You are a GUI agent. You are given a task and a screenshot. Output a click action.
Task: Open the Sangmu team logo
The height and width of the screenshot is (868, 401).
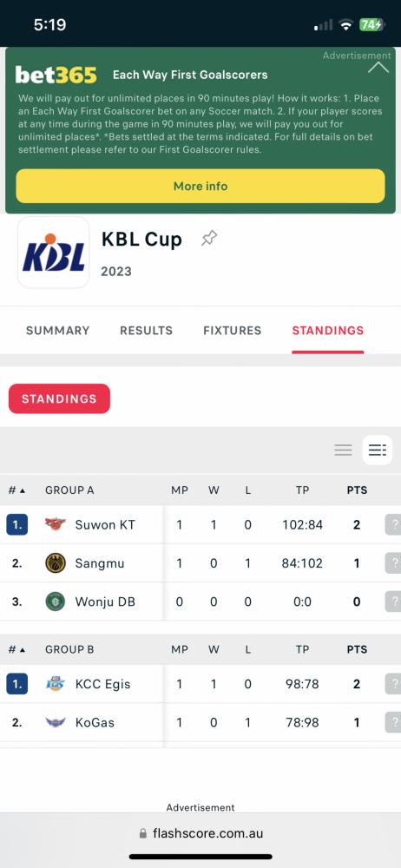[x=56, y=563]
